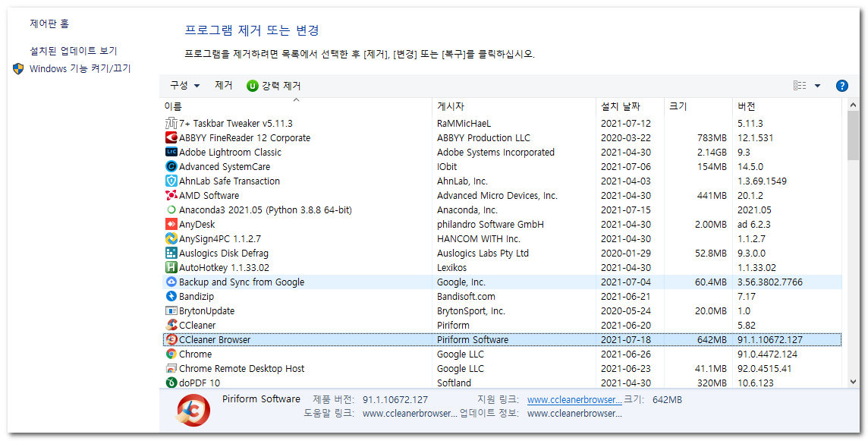
Task: Open help with the blue question mark icon
Action: [841, 85]
